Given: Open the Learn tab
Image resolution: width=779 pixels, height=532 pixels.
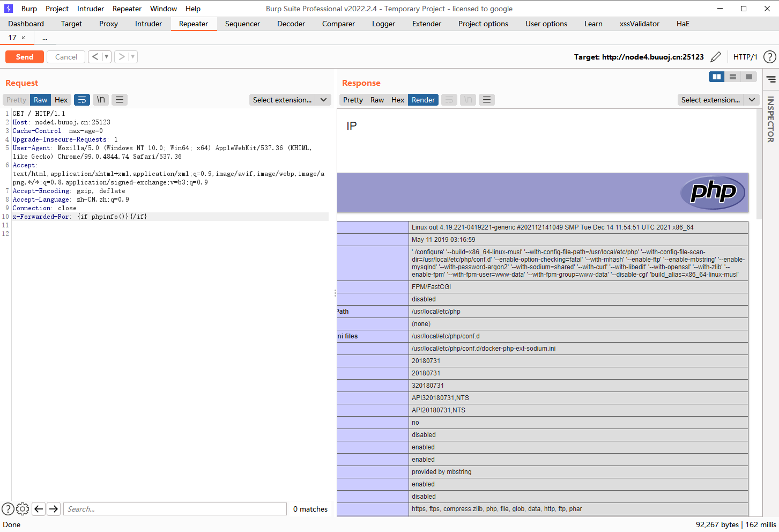Looking at the screenshot, I should pyautogui.click(x=593, y=24).
